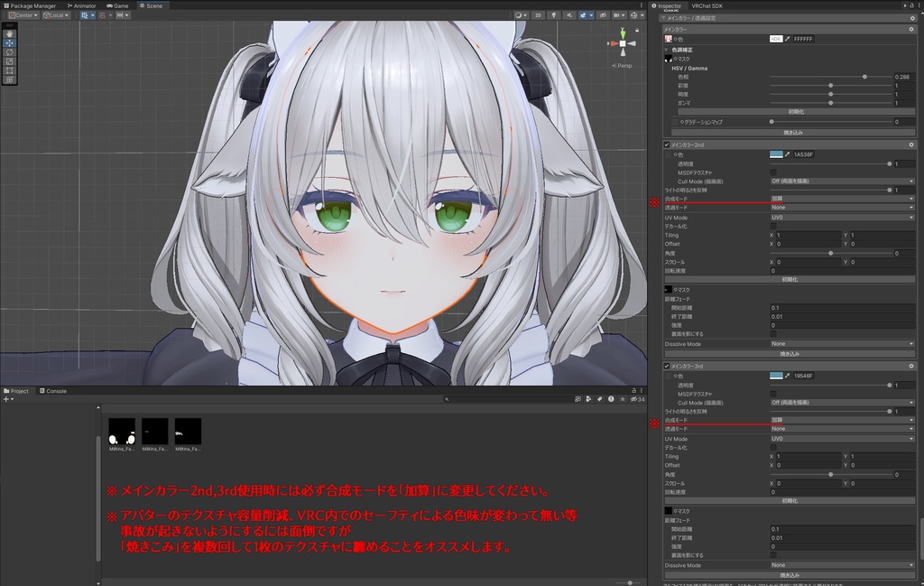This screenshot has height=586, width=924.
Task: Click the eyedropper next to the FFFFFF color
Action: pos(789,40)
